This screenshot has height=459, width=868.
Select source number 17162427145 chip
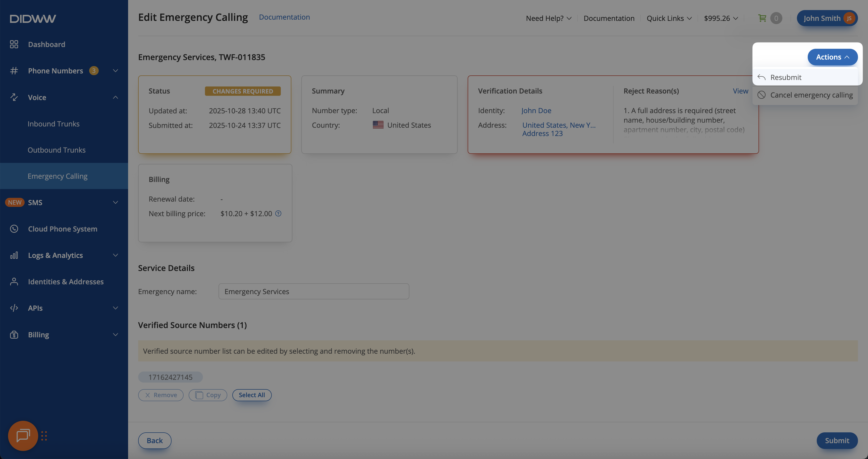170,377
